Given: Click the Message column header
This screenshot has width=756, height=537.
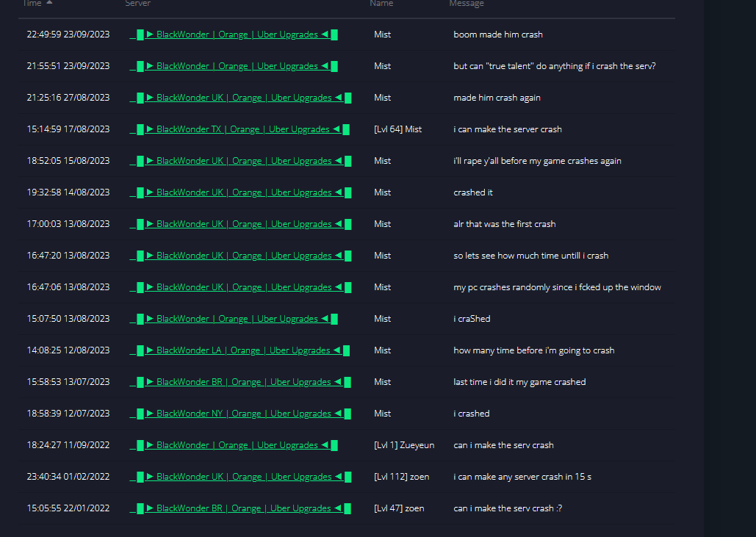Looking at the screenshot, I should (467, 4).
